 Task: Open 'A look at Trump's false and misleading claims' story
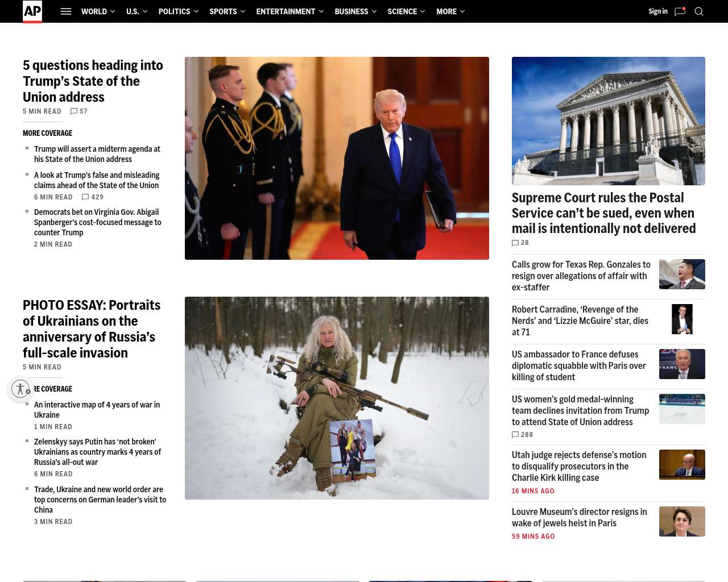(97, 180)
